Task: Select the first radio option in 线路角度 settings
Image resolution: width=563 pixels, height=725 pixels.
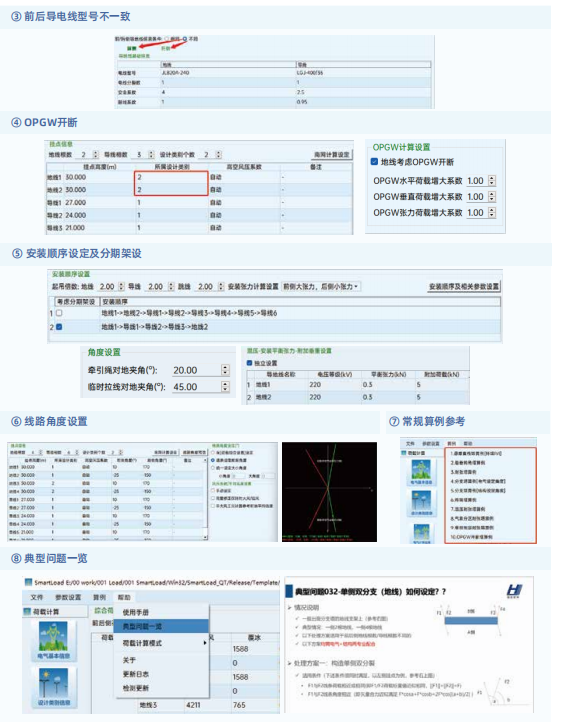Action: pos(214,453)
